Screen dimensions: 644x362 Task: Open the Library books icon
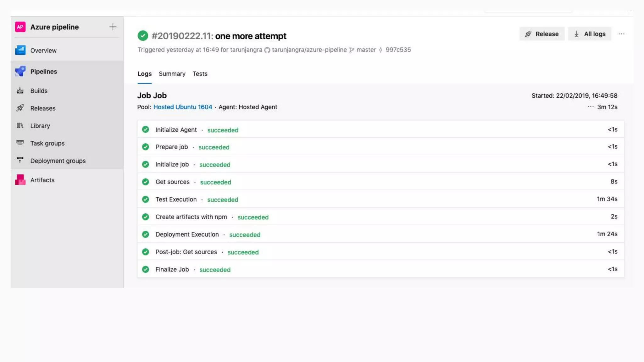[x=20, y=126]
